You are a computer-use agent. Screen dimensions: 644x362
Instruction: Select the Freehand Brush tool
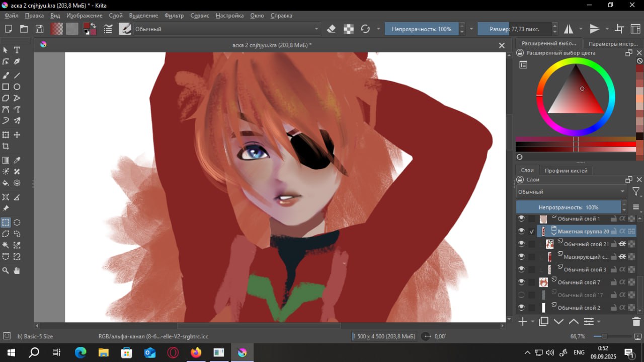[x=6, y=75]
